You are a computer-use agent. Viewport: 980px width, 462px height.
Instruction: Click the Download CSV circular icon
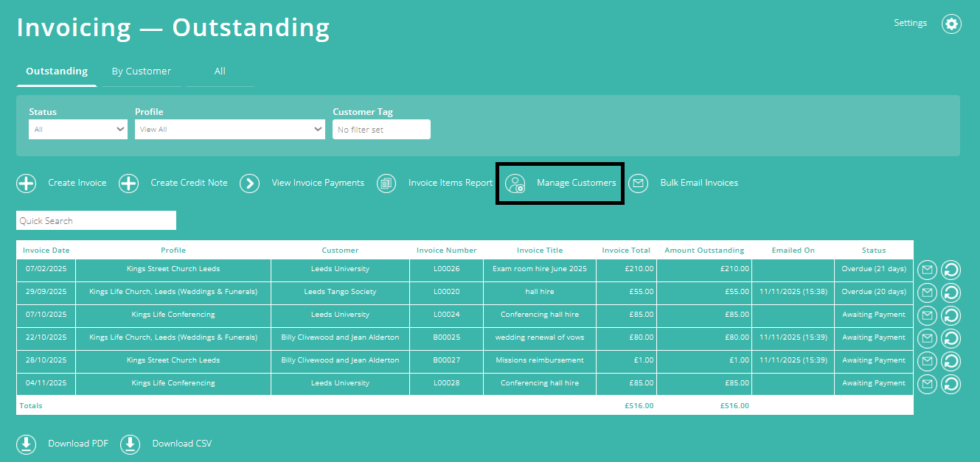pos(130,444)
